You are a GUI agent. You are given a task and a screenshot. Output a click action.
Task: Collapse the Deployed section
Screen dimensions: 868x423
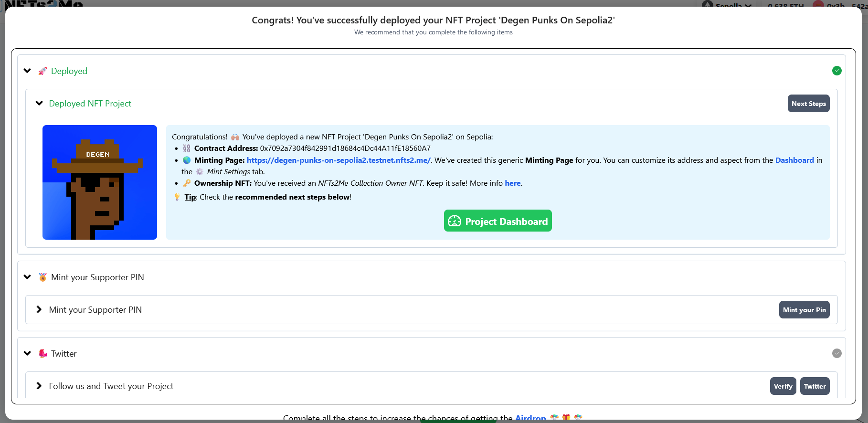click(28, 71)
